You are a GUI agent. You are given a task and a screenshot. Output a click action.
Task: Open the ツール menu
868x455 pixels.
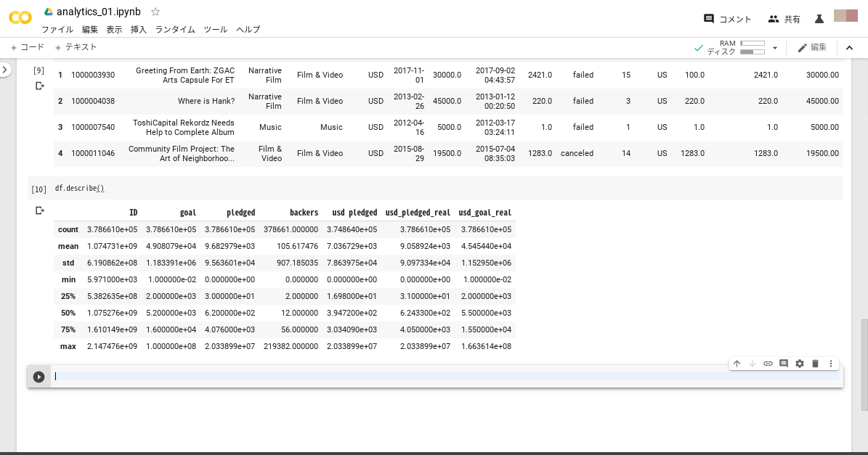pyautogui.click(x=215, y=29)
